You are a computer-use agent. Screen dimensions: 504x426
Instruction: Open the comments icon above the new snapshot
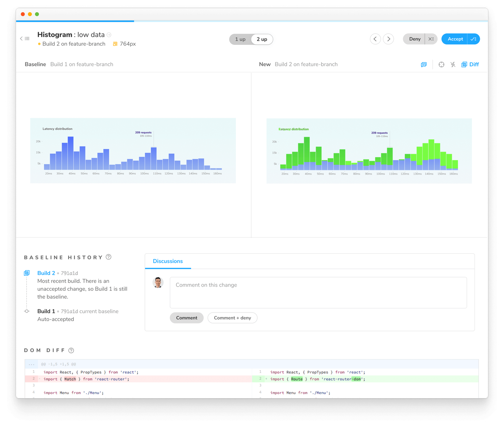[423, 64]
